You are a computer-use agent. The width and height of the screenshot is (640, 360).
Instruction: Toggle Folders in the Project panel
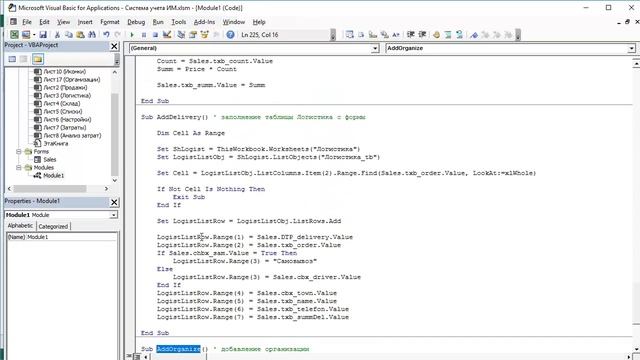[x=38, y=59]
